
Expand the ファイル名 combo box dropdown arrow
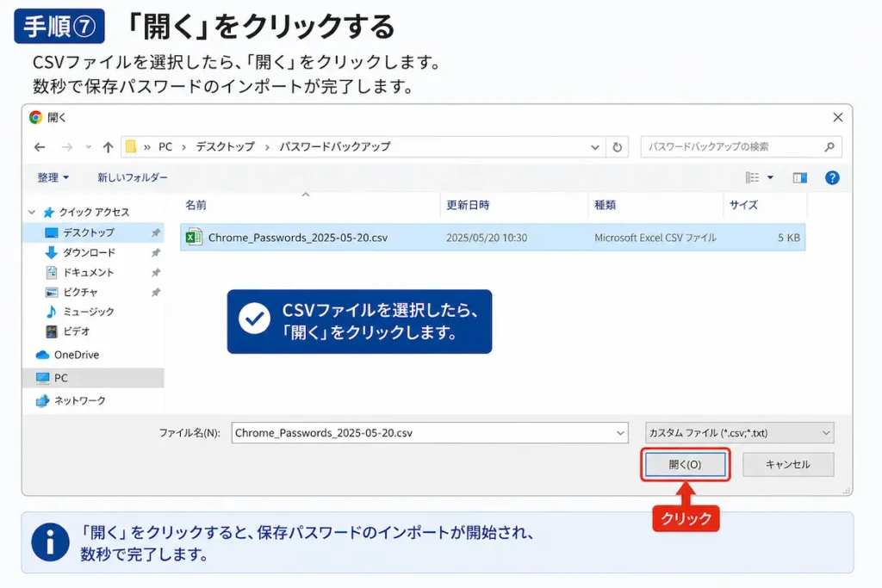click(x=620, y=433)
